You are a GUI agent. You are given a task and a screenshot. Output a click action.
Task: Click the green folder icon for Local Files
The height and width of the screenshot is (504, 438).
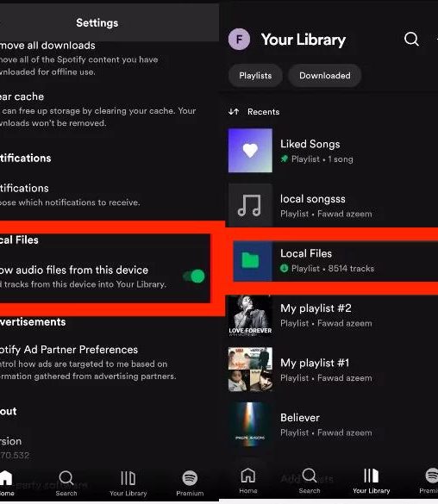(250, 260)
